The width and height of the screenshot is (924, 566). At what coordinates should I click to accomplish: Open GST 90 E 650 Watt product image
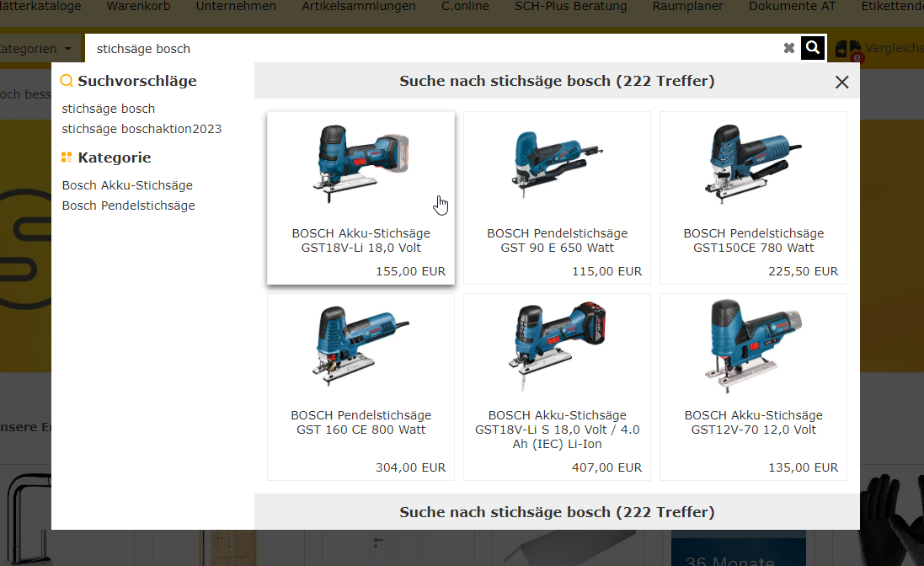pos(557,163)
